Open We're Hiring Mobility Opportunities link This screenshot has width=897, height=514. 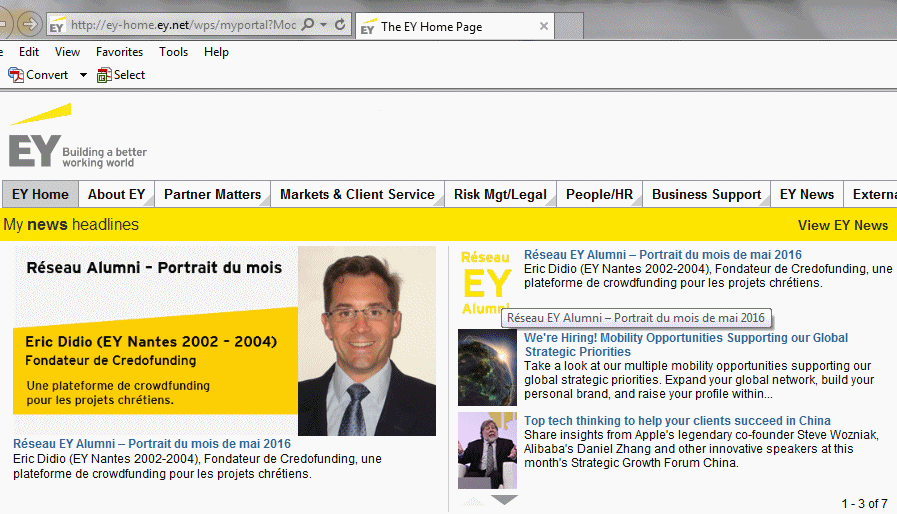[686, 345]
